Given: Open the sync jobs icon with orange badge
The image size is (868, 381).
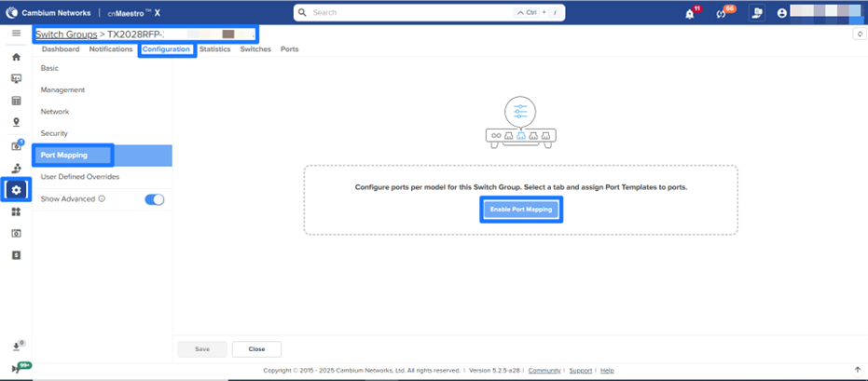Looking at the screenshot, I should 721,13.
